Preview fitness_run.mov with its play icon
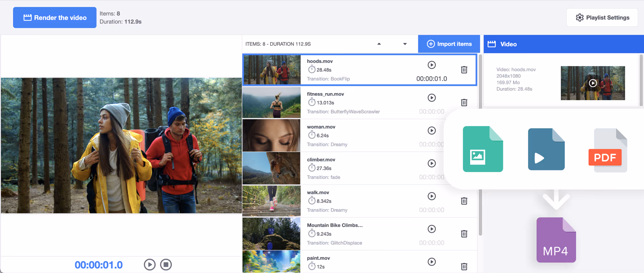Image resolution: width=644 pixels, height=273 pixels. (431, 98)
